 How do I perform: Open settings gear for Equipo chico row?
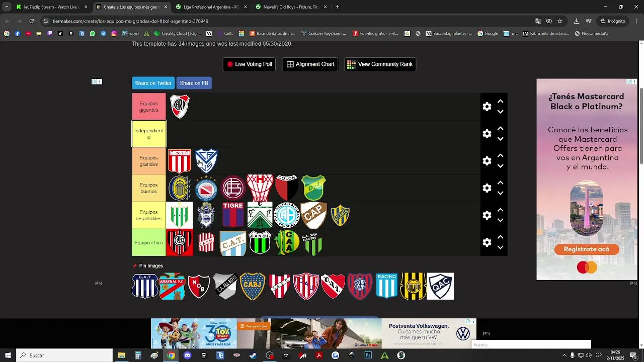tap(487, 242)
